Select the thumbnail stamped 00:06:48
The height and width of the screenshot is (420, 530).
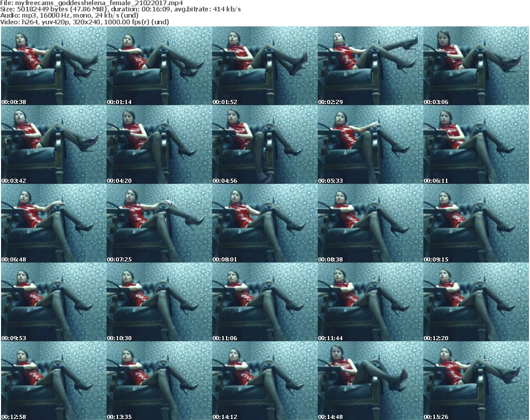54,224
